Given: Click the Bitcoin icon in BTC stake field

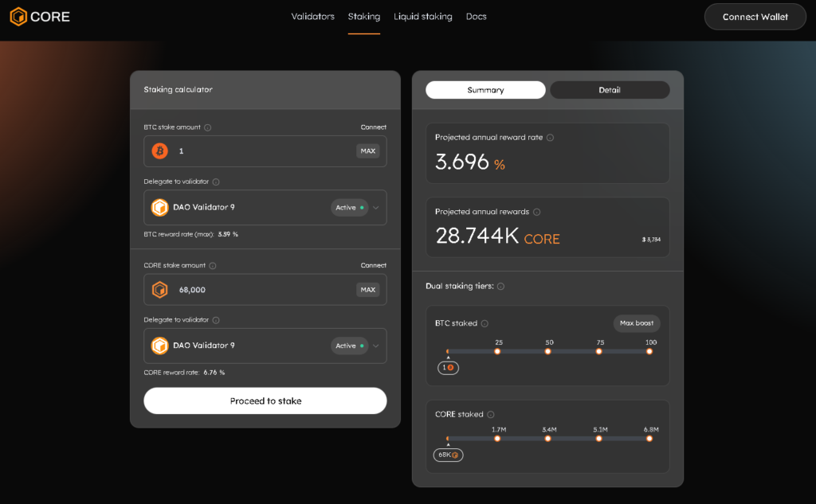Looking at the screenshot, I should 159,150.
